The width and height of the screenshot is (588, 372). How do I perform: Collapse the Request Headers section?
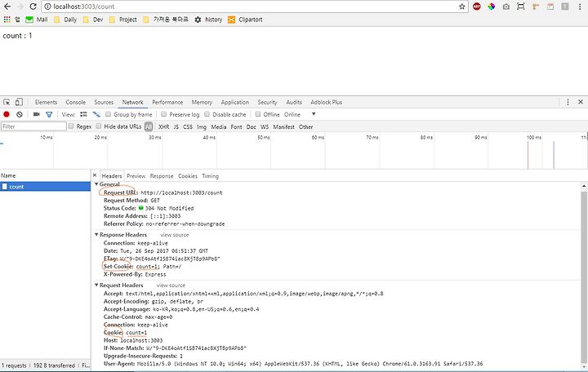pyautogui.click(x=96, y=285)
